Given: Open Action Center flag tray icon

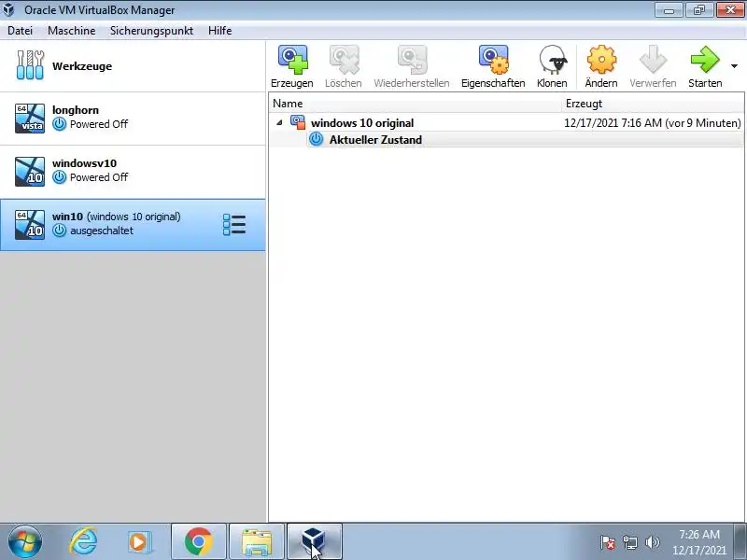Looking at the screenshot, I should [608, 542].
